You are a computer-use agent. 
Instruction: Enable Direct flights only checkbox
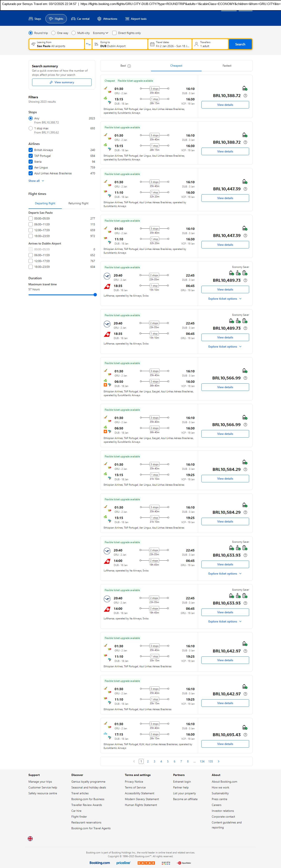[115, 33]
